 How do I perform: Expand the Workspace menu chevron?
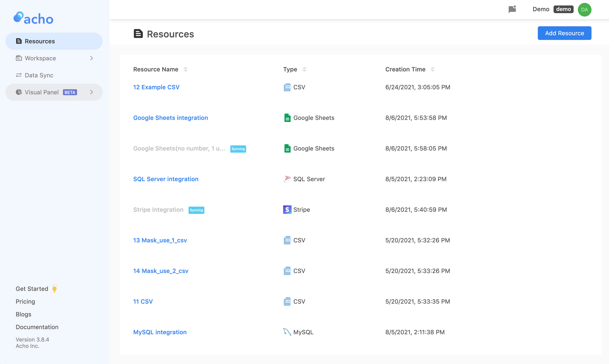coord(91,58)
